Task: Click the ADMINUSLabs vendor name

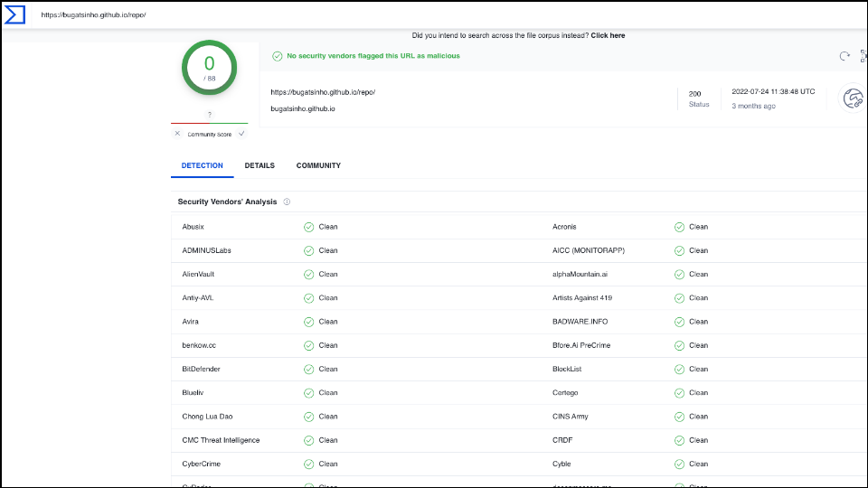Action: pos(206,250)
